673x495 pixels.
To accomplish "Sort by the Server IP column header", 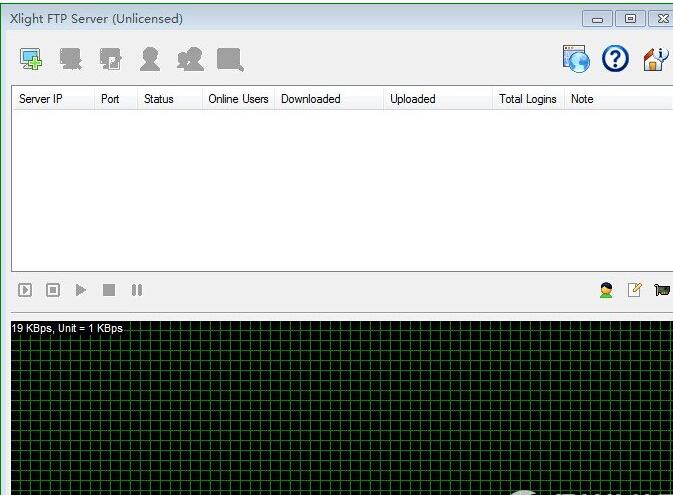I will coord(53,99).
